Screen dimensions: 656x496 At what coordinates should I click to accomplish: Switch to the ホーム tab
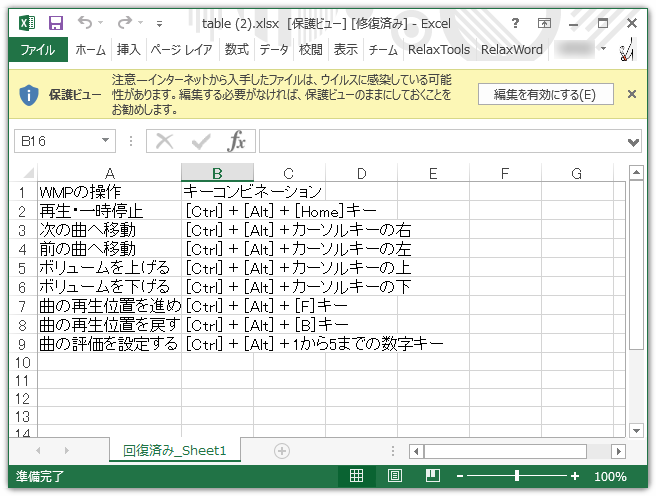(x=90, y=50)
